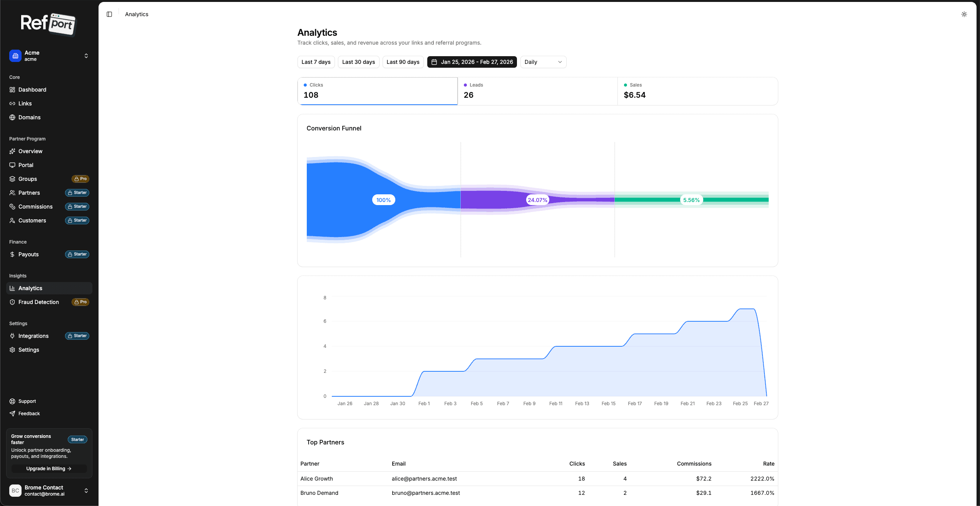Switch to the Leads metric card

coord(538,91)
